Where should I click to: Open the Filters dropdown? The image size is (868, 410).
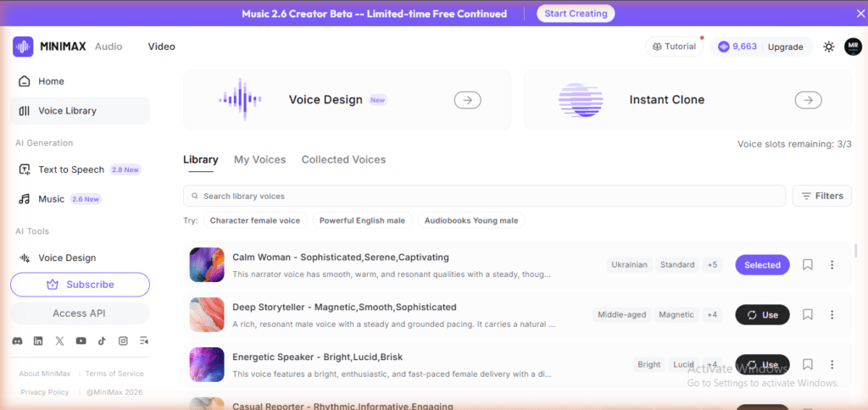click(x=822, y=196)
